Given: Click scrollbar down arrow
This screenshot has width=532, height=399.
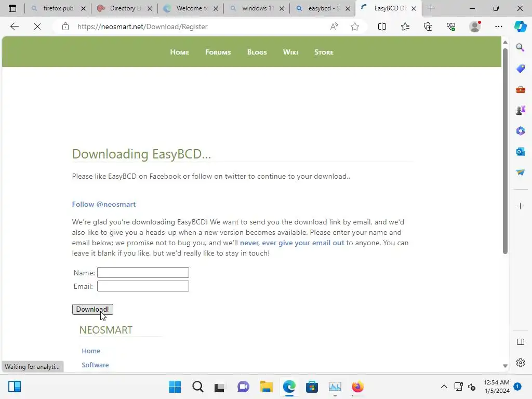Looking at the screenshot, I should click(505, 366).
